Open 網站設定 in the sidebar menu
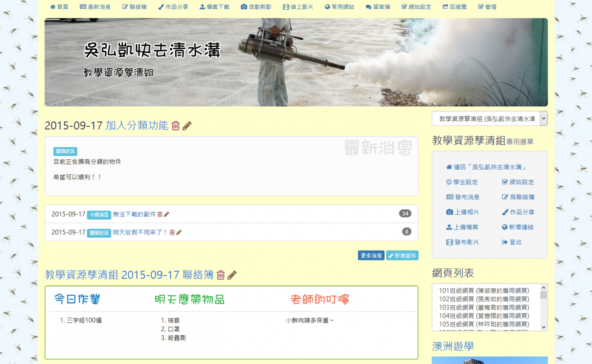 [x=518, y=182]
